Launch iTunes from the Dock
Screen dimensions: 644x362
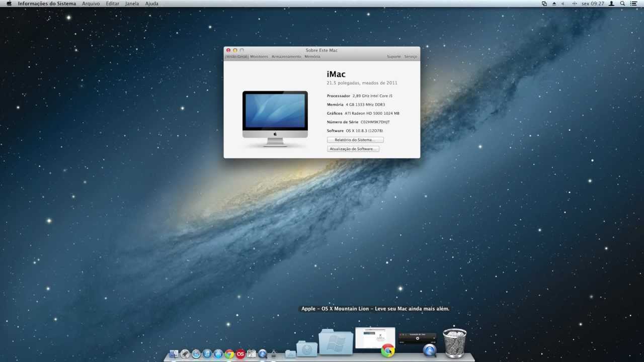207,354
